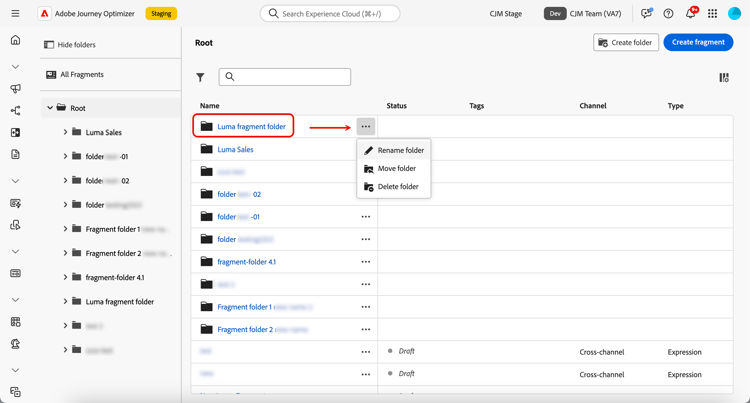The height and width of the screenshot is (403, 750).
Task: Open the hamburger navigation menu
Action: click(15, 13)
